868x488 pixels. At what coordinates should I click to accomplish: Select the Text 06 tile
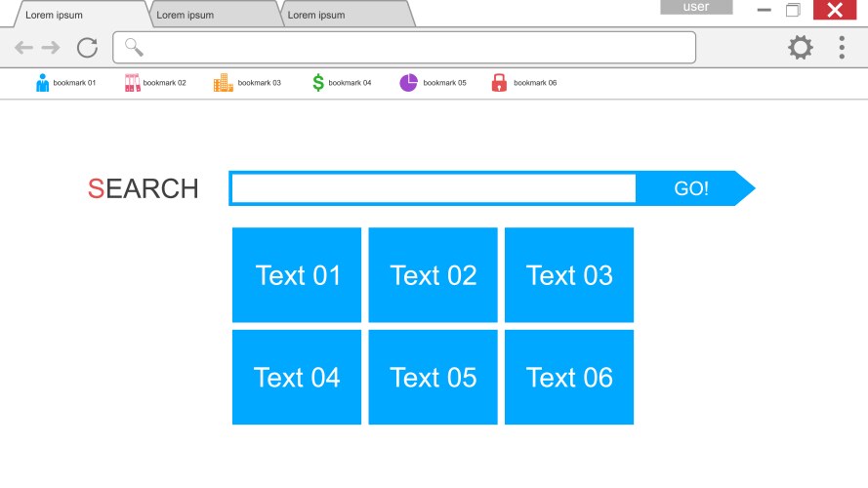tap(569, 377)
